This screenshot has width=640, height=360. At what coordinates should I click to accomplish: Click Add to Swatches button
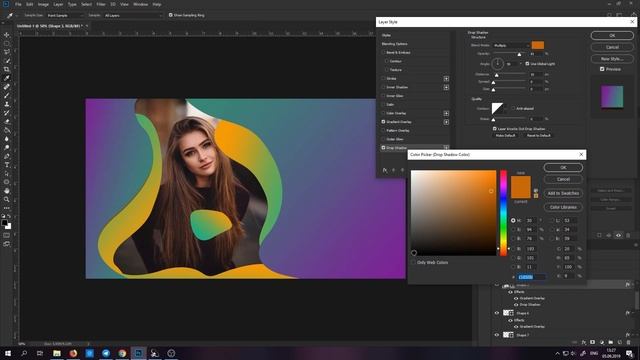click(563, 193)
